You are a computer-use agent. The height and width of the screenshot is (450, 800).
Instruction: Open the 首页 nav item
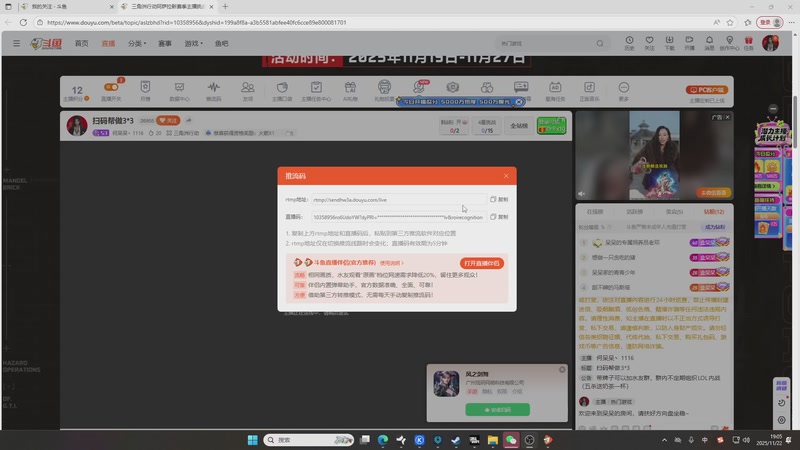coord(82,43)
